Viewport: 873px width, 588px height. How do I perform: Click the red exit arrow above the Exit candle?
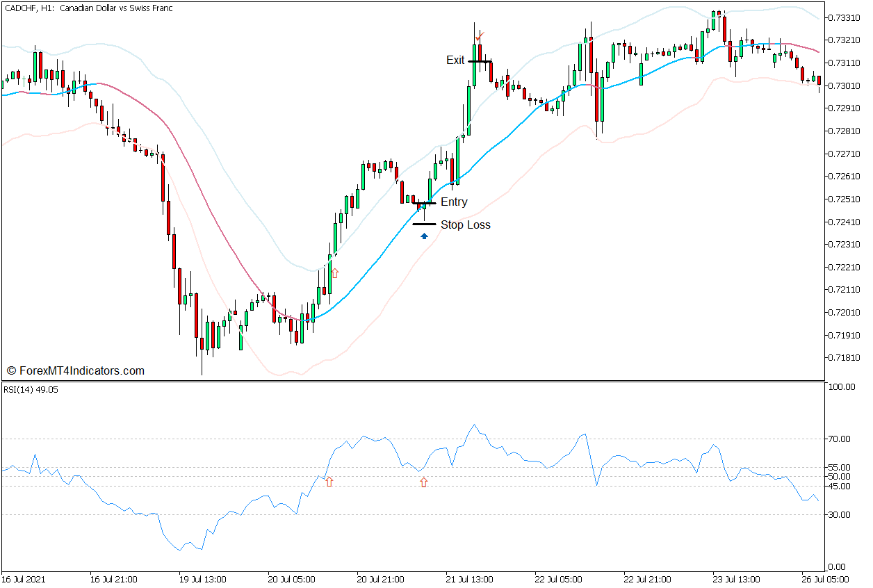[x=478, y=36]
